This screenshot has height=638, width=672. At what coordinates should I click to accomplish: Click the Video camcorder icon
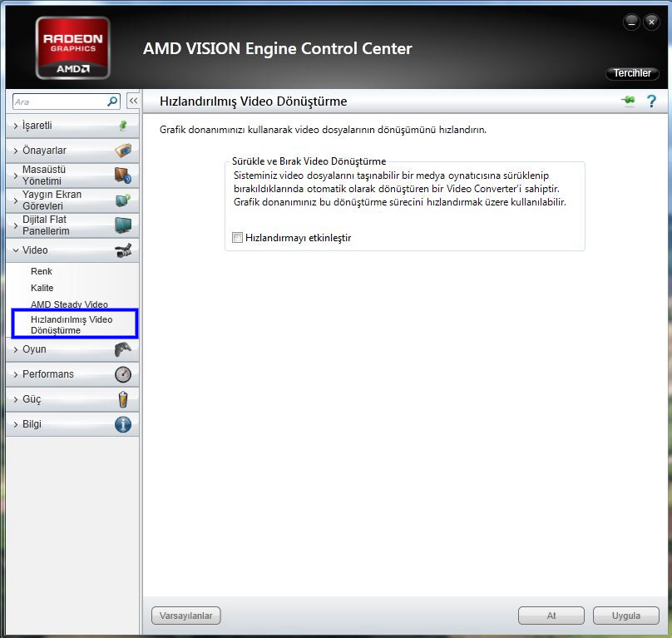point(123,250)
